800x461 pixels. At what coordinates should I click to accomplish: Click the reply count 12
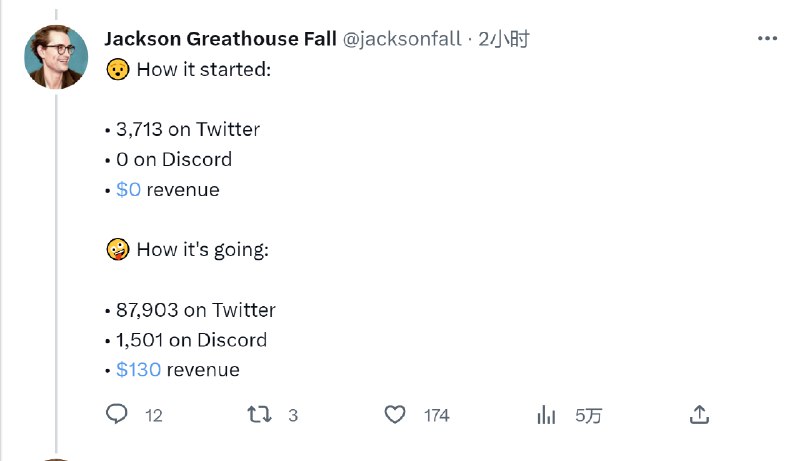coord(153,416)
